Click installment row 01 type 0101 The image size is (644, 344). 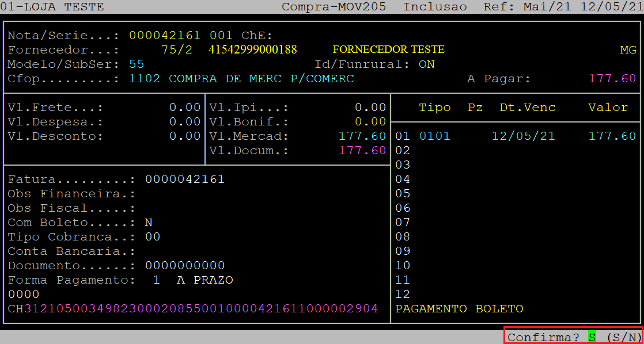(x=434, y=136)
